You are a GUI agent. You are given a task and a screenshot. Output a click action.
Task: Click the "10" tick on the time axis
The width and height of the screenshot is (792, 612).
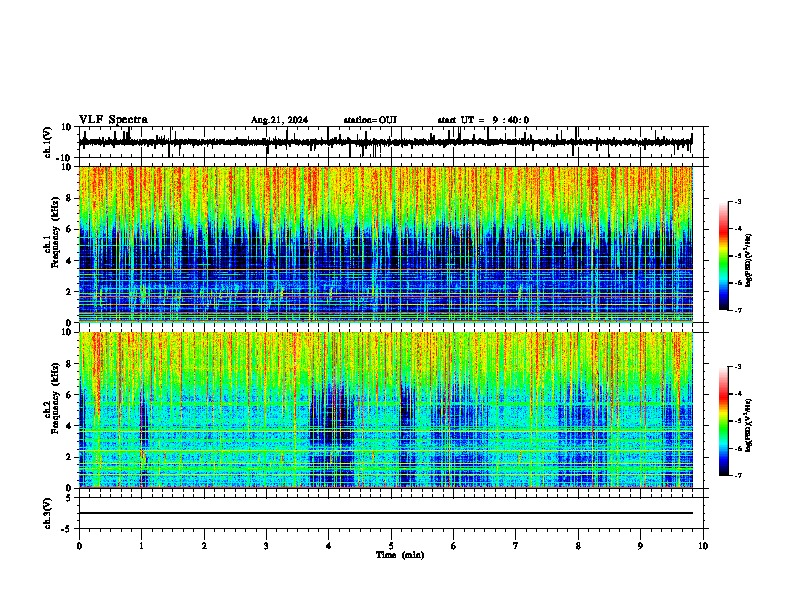click(703, 546)
